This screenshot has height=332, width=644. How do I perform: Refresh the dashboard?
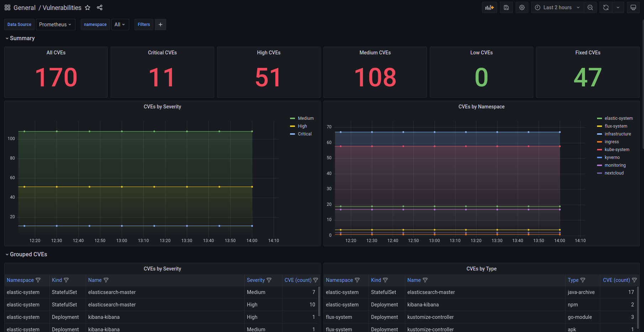click(x=606, y=7)
